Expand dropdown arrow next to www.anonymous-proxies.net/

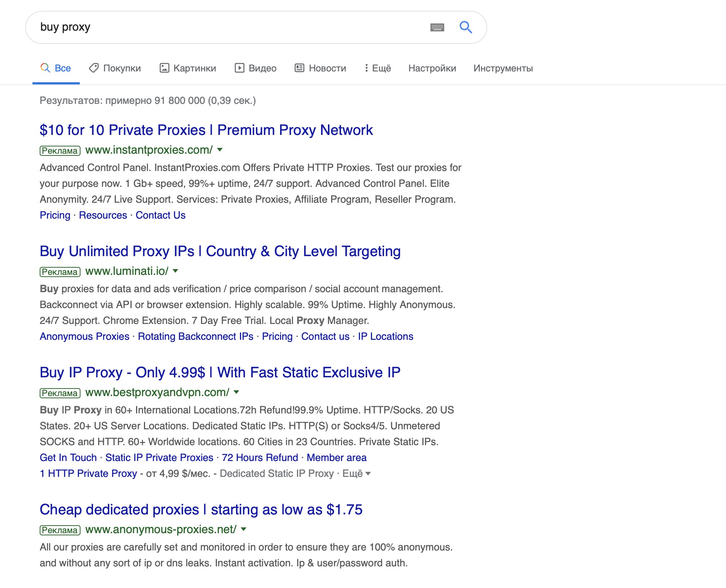[x=244, y=529]
